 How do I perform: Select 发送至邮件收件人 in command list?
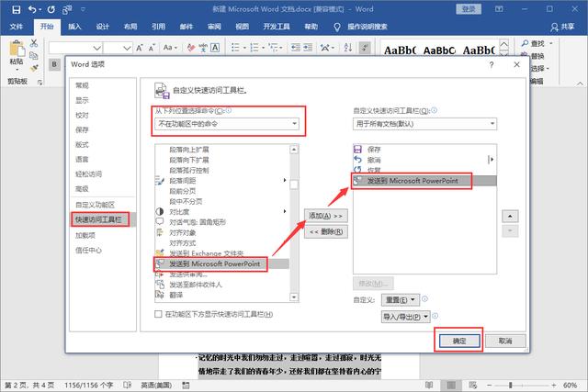[x=222, y=285]
